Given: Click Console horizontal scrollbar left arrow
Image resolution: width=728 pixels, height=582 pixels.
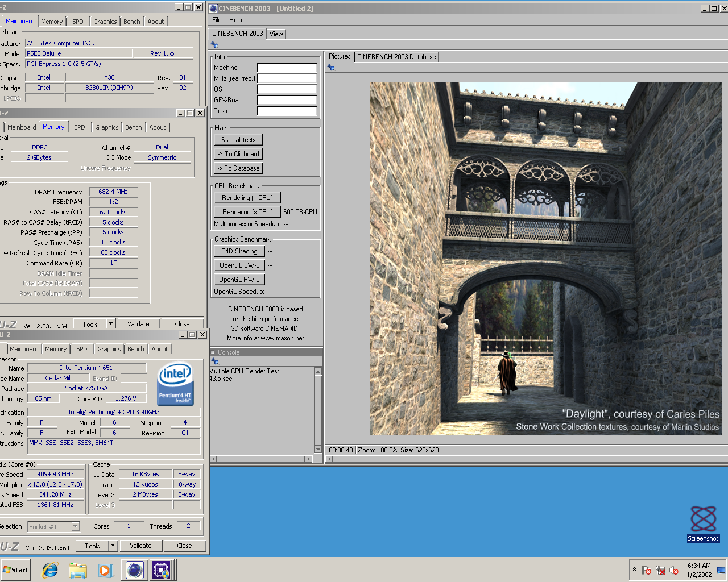Looking at the screenshot, I should (214, 459).
